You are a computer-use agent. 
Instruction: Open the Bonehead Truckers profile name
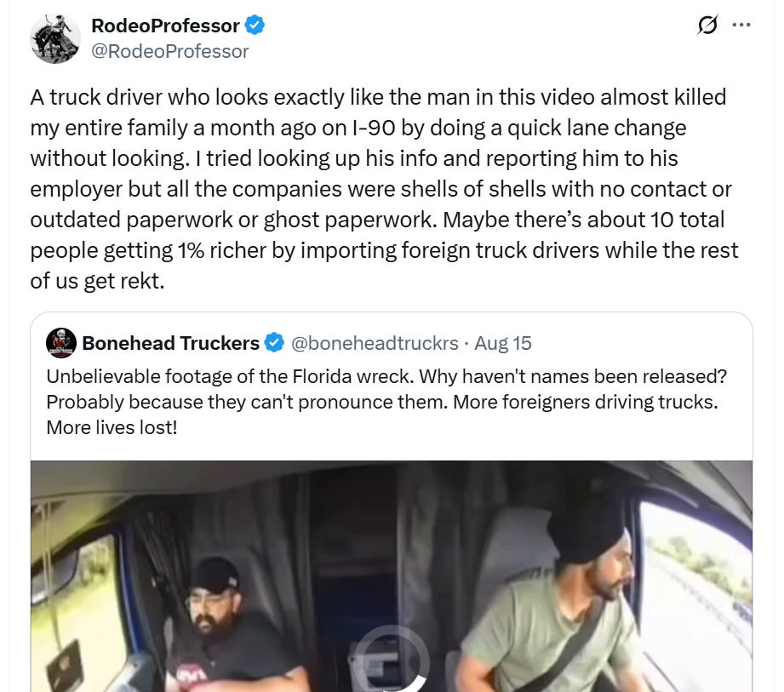point(170,343)
